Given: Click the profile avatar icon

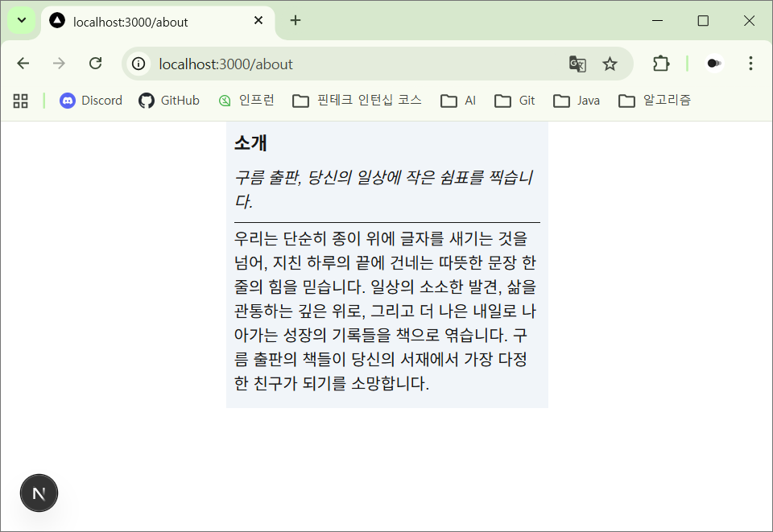Looking at the screenshot, I should [713, 64].
